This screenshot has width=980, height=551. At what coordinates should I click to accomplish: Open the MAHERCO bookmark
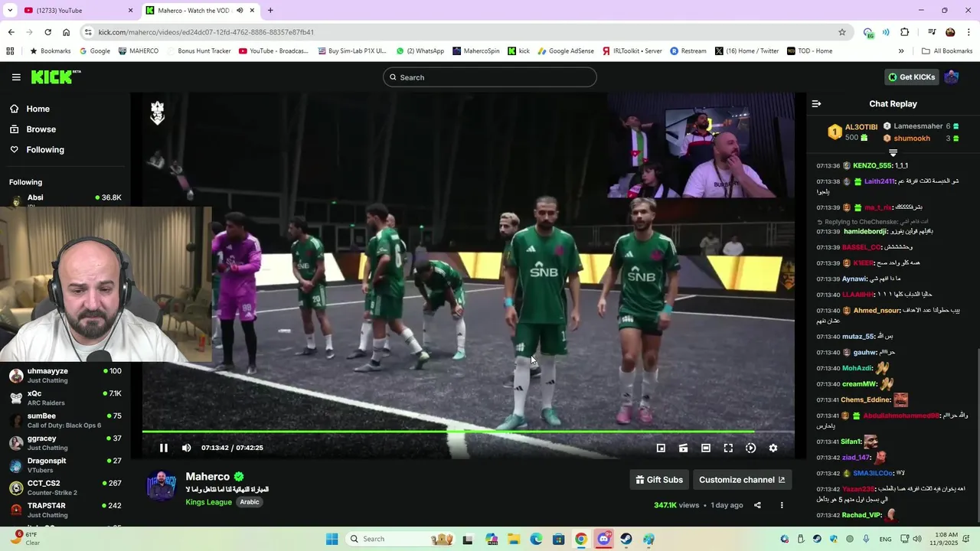pyautogui.click(x=139, y=51)
